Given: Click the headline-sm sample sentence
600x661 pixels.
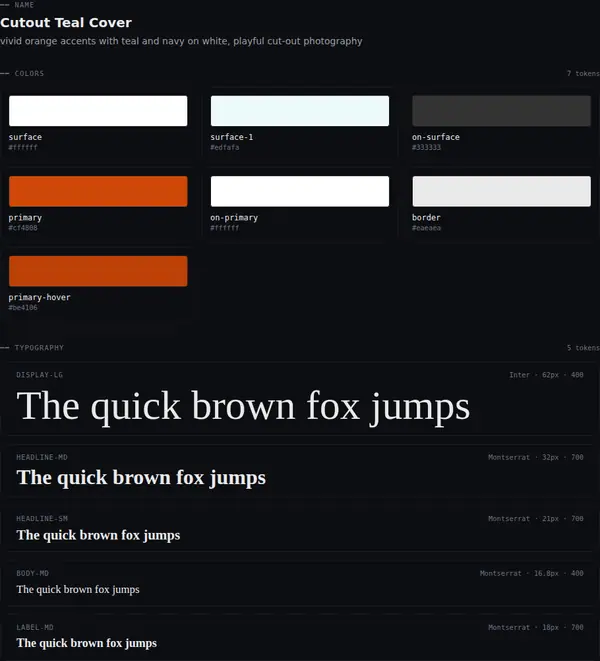Looking at the screenshot, I should click(x=98, y=535).
